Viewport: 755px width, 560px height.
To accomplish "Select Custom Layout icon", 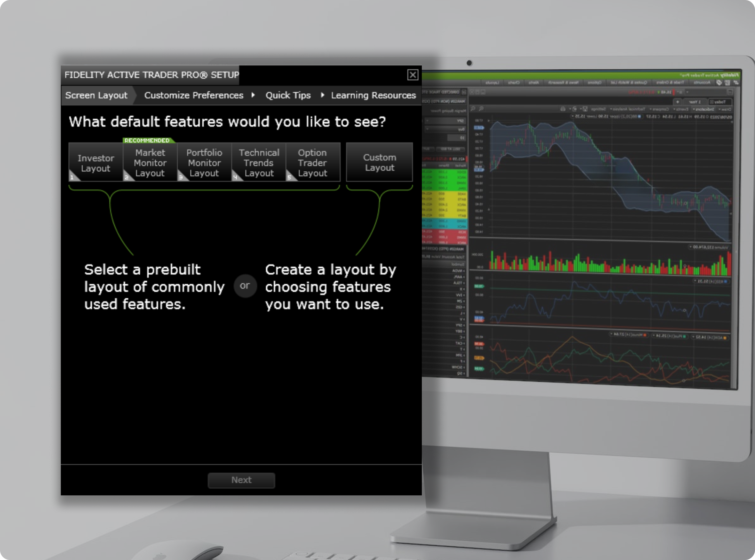I will [379, 162].
